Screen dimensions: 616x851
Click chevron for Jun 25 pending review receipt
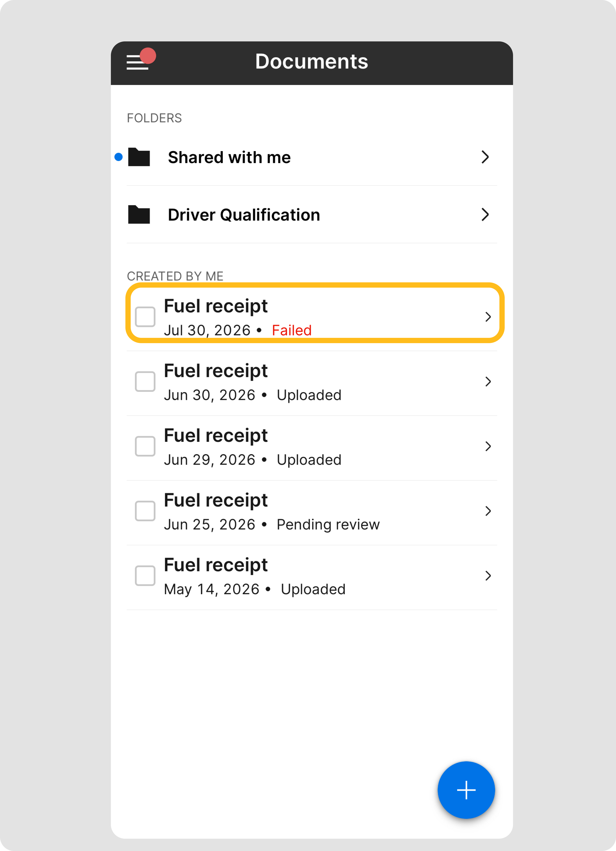pos(488,511)
